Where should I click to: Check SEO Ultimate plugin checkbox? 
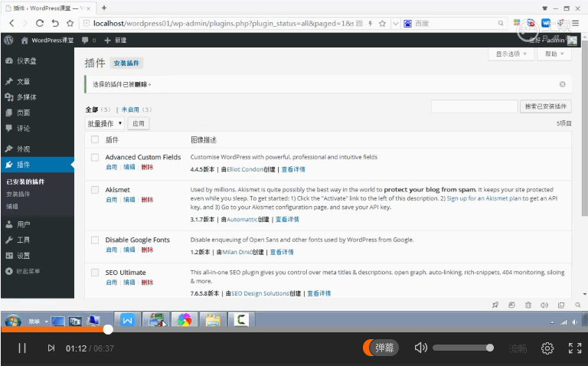click(95, 273)
